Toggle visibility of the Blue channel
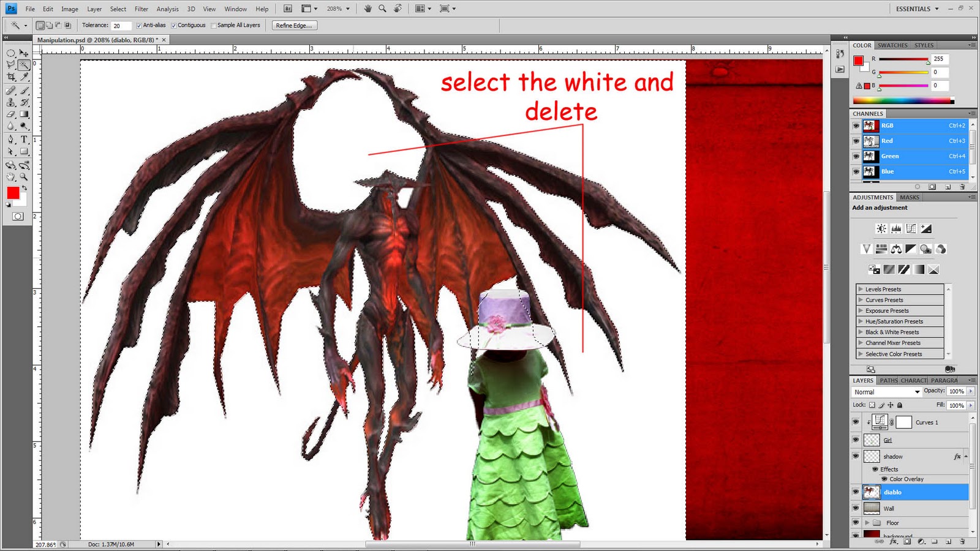This screenshot has height=551, width=980. tap(856, 171)
